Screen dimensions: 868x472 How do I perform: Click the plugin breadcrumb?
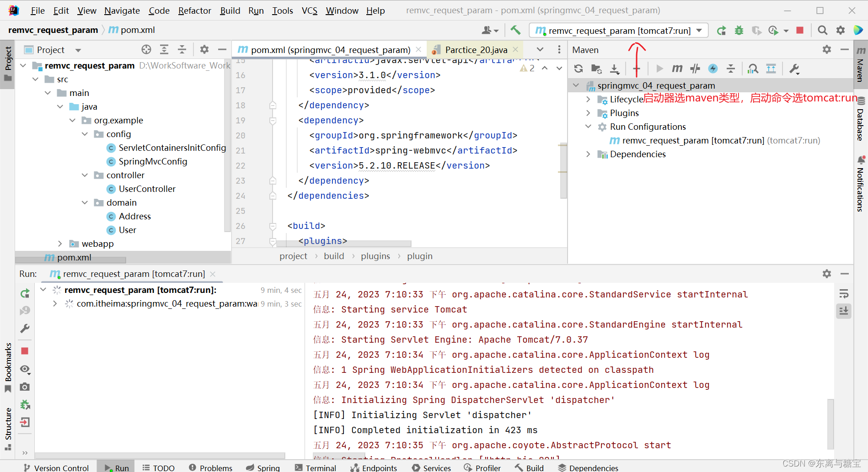coord(420,256)
